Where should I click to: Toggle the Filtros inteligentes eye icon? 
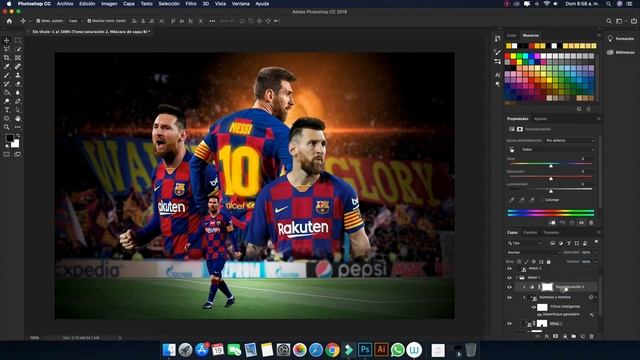pos(533,307)
